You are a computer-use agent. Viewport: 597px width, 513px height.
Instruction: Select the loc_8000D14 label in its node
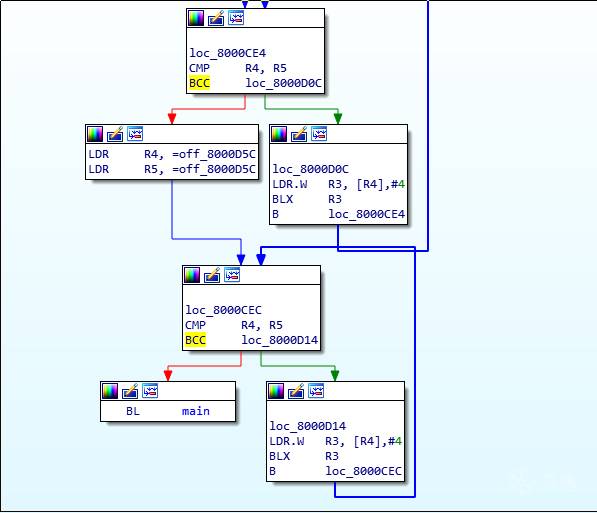[308, 426]
